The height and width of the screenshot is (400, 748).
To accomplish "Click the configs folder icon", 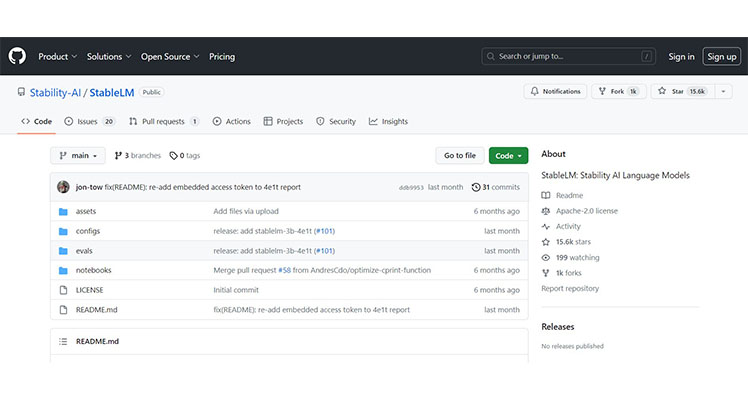I will click(63, 231).
